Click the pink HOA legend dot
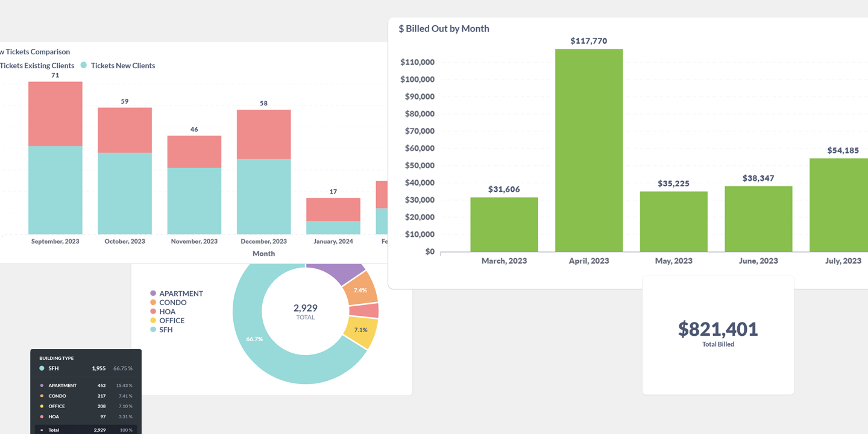868x434 pixels. pos(153,312)
